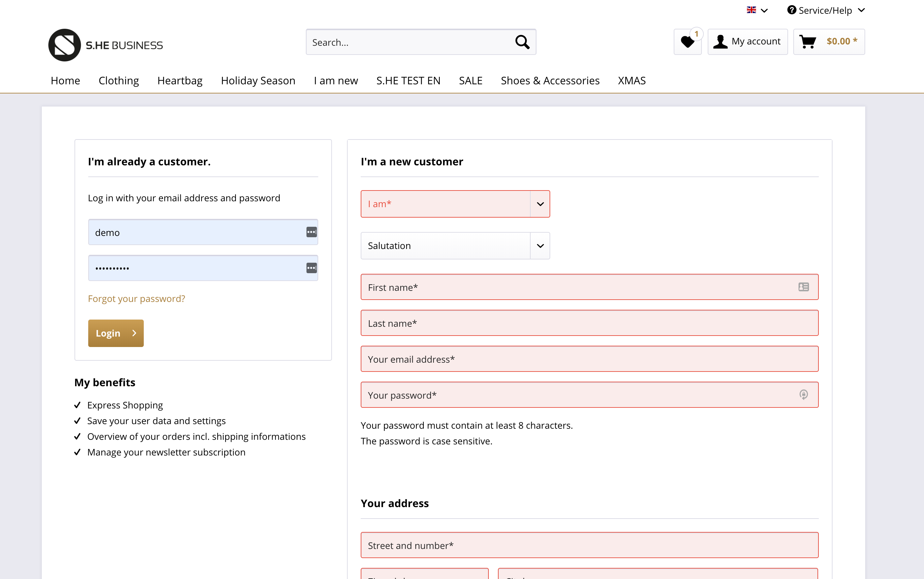Click the 'Your address' heading
This screenshot has width=924, height=579.
[394, 503]
